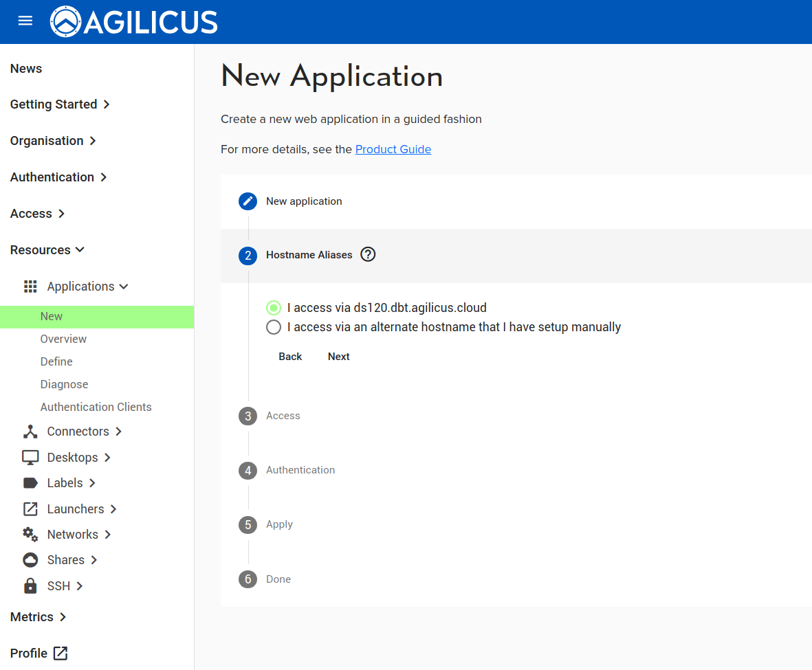Click the Launchers external-link icon
The image size is (812, 670).
pos(30,509)
